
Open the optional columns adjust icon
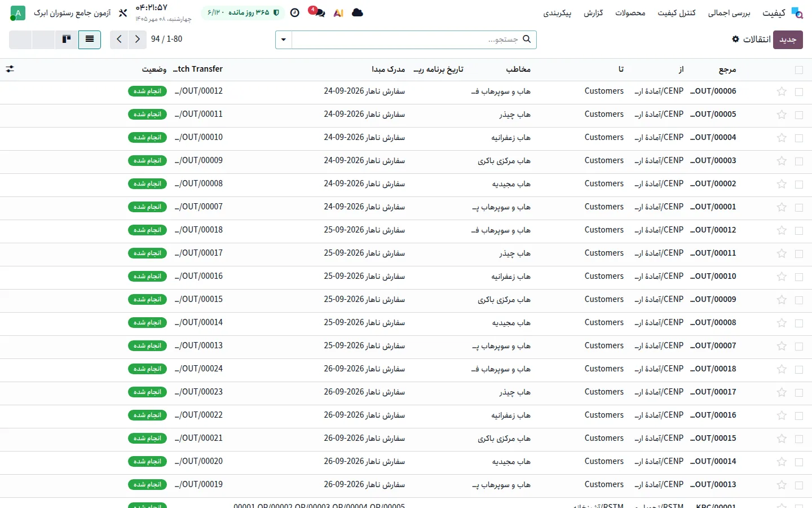10,69
